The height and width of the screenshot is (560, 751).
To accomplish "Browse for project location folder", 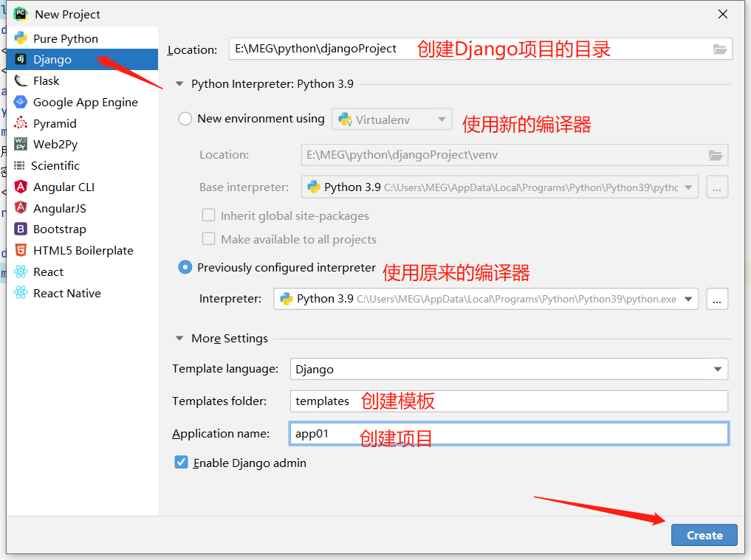I will click(720, 49).
